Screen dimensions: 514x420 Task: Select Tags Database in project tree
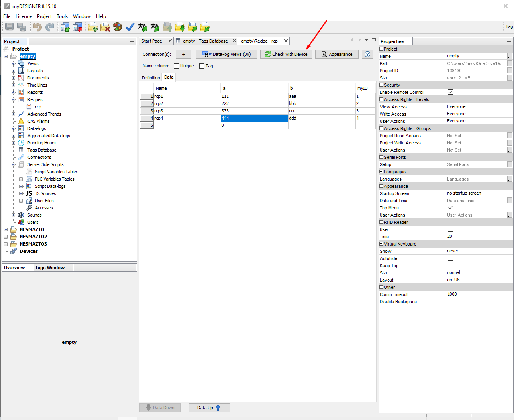coord(42,150)
